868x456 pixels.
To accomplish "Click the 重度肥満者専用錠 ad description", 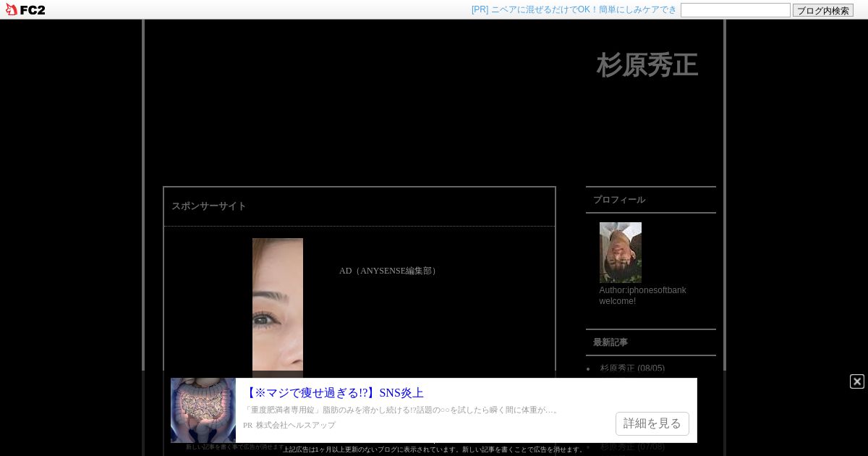I will coord(401,410).
